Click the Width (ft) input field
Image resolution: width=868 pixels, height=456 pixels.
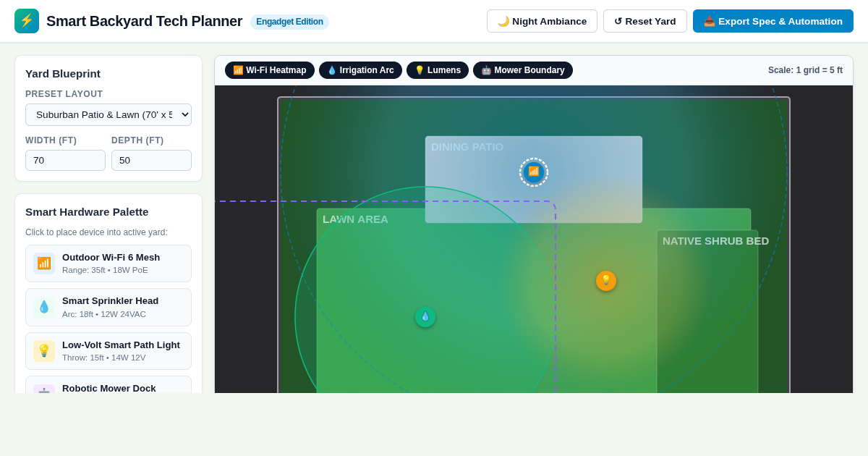pyautogui.click(x=65, y=160)
